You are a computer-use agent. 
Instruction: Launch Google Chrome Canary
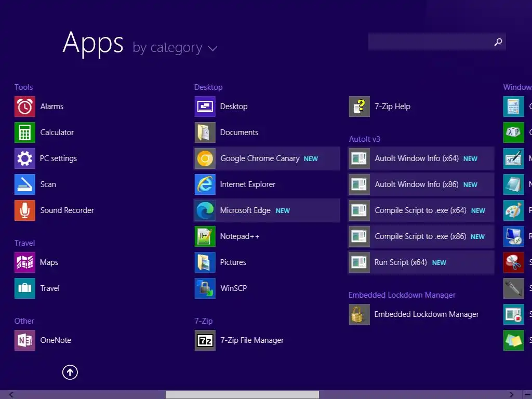(267, 158)
